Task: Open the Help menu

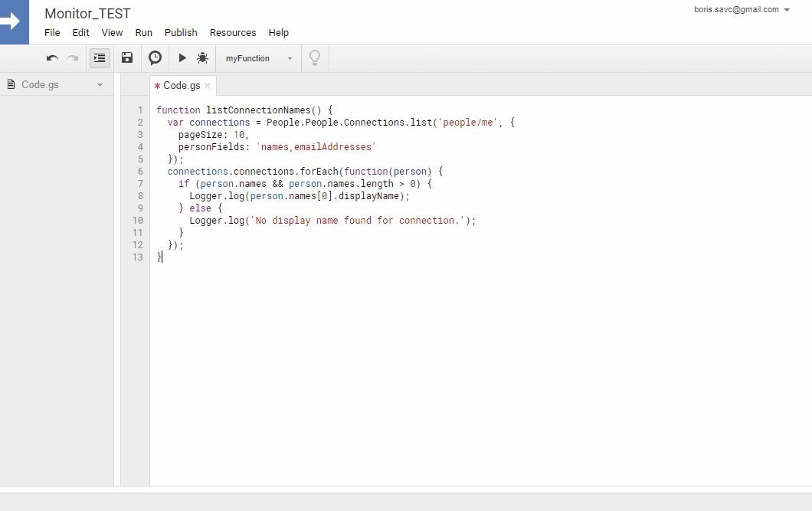Action: 279,33
